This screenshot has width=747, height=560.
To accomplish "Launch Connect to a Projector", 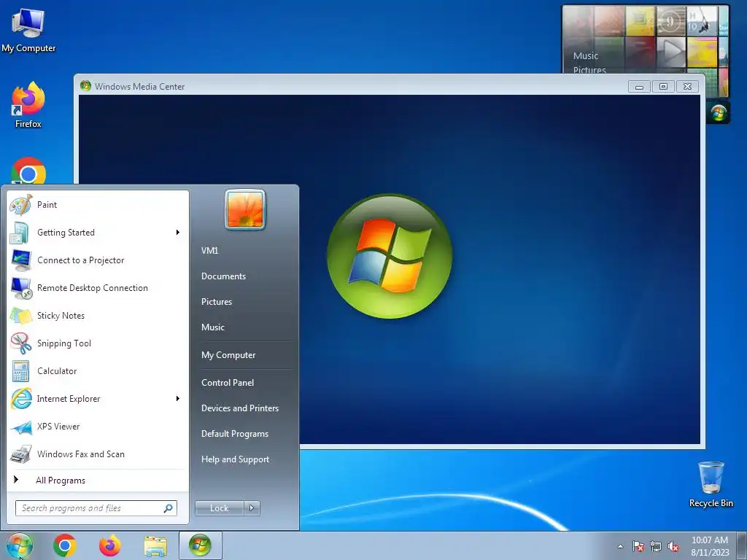I will tap(98, 260).
